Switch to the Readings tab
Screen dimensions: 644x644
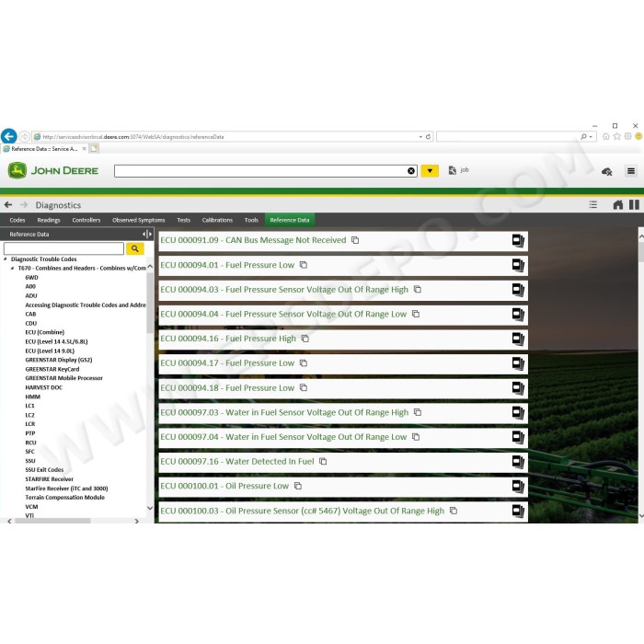pos(49,220)
